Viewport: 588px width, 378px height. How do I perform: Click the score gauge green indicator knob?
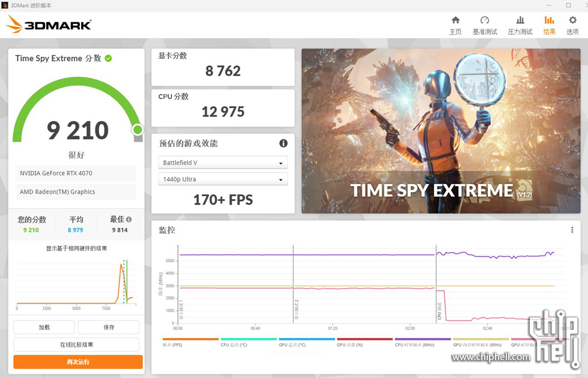(x=137, y=130)
